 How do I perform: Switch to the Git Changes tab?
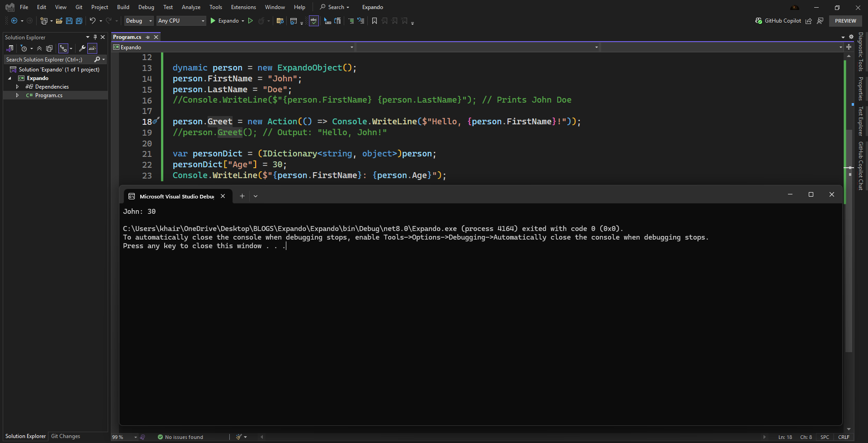66,436
